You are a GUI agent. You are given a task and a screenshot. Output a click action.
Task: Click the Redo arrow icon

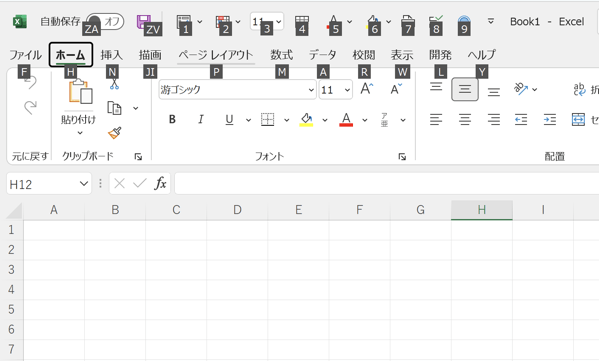30,107
